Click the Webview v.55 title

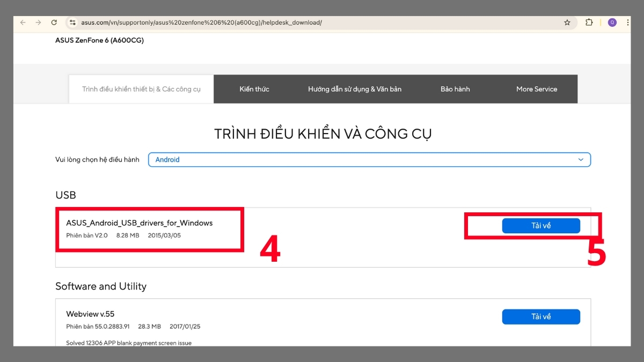click(90, 314)
